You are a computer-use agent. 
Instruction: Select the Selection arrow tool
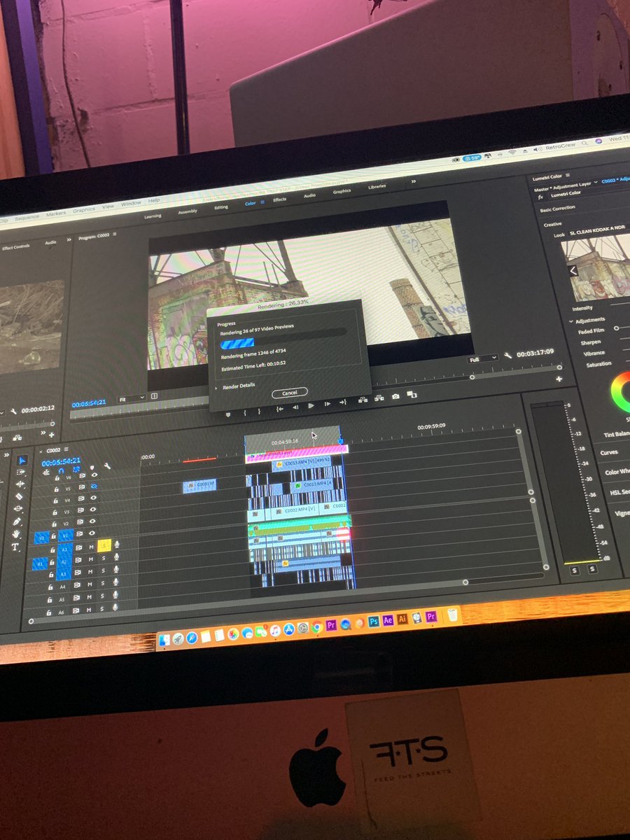(x=22, y=461)
